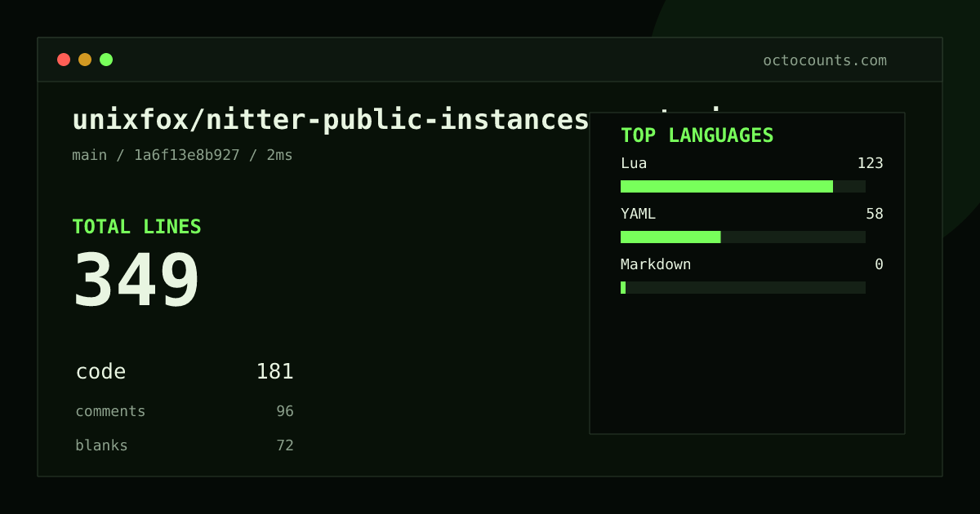The height and width of the screenshot is (514, 980).
Task: Click the unixfox/nitter-public-instances repository title
Action: 331,120
